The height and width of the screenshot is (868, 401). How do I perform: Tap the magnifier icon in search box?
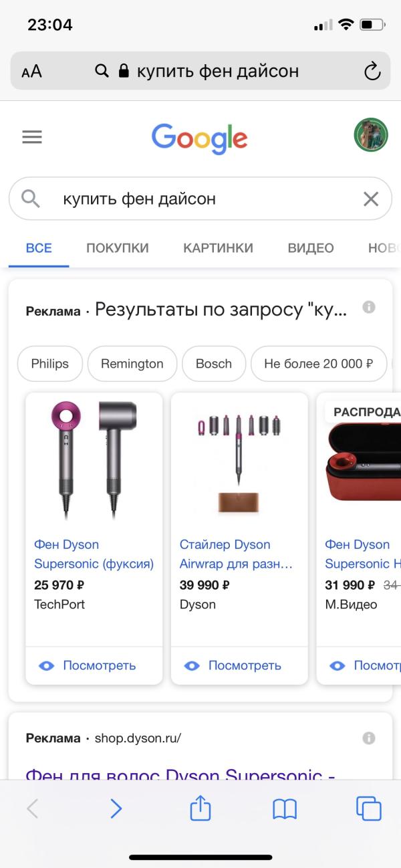click(x=31, y=199)
